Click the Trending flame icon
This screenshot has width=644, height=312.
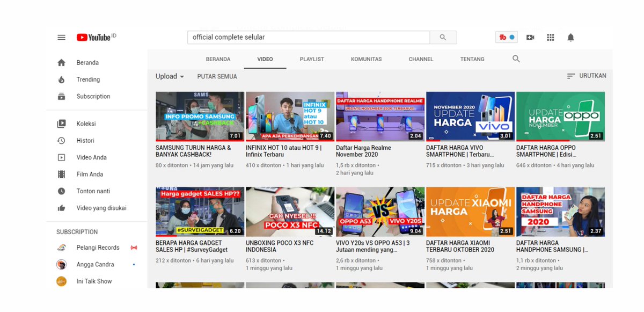point(61,79)
